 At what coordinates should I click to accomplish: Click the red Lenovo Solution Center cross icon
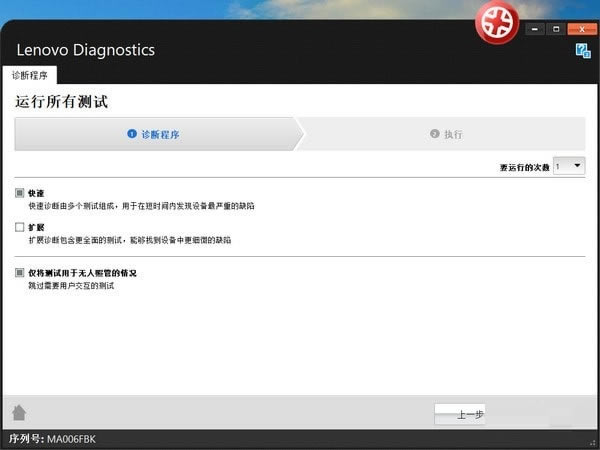pos(497,22)
